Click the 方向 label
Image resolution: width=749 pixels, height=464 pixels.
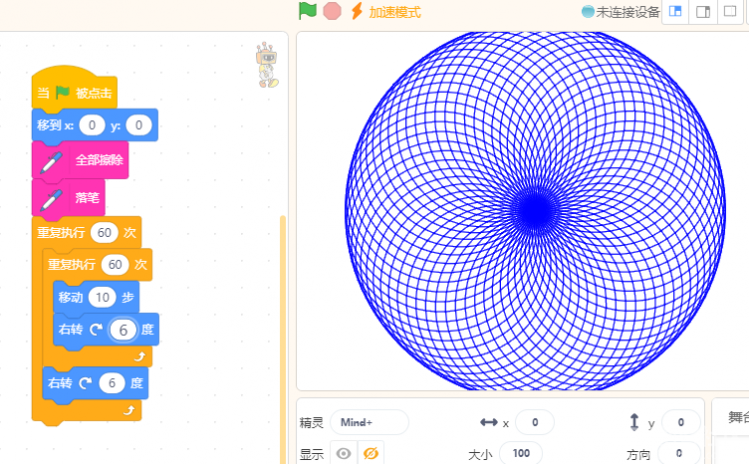click(639, 454)
